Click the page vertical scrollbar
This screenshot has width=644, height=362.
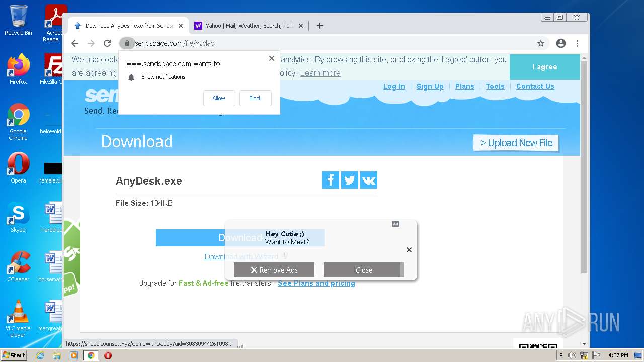[x=584, y=166]
